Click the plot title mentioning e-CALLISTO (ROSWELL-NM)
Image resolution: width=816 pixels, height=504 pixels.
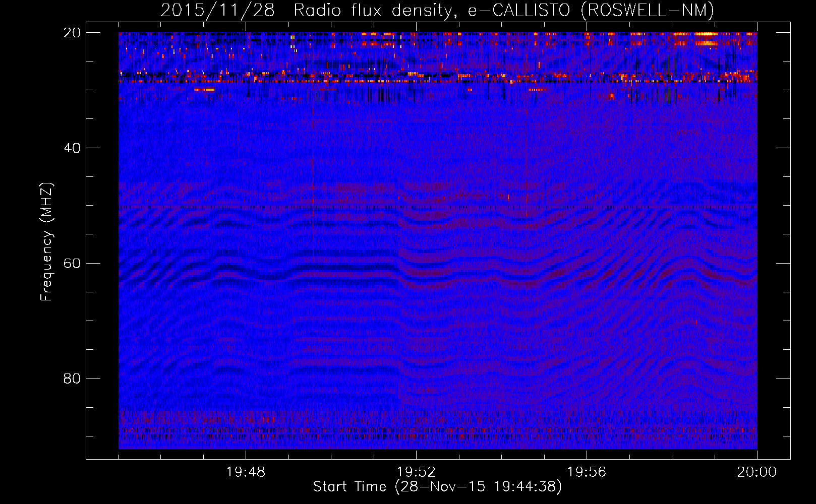click(x=437, y=10)
